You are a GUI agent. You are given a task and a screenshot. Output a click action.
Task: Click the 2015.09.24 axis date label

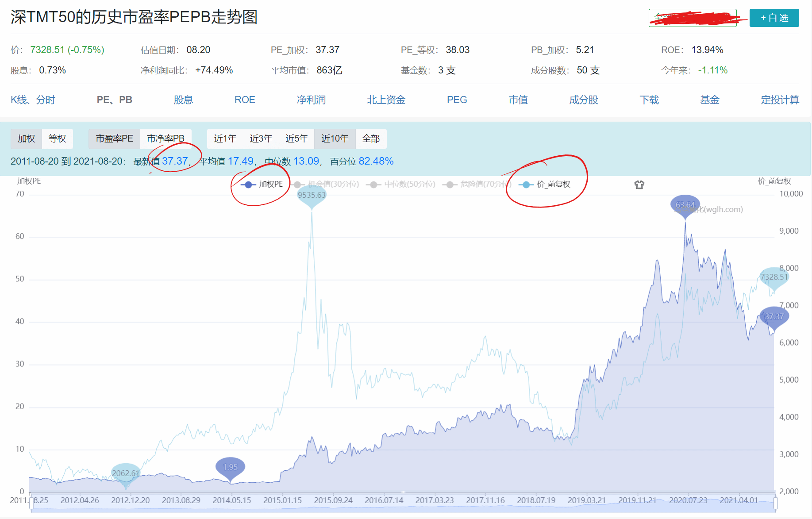(333, 500)
